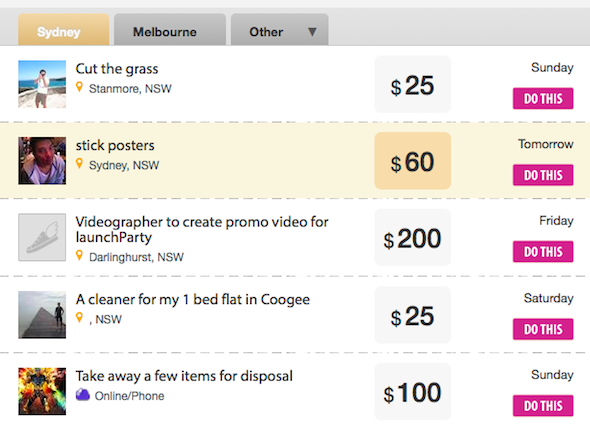The height and width of the screenshot is (425, 590).
Task: Click DO THIS for the Coogee cleaner task
Action: click(x=543, y=329)
